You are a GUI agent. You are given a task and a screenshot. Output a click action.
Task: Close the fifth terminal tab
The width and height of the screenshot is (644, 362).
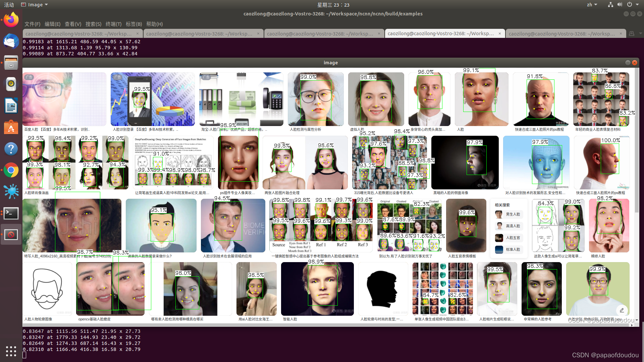(x=621, y=34)
